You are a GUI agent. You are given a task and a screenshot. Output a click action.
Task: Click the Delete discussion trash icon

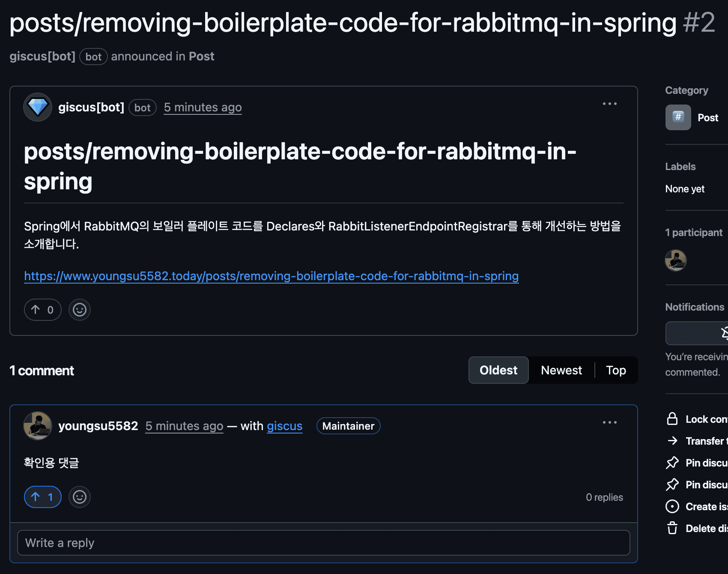672,528
